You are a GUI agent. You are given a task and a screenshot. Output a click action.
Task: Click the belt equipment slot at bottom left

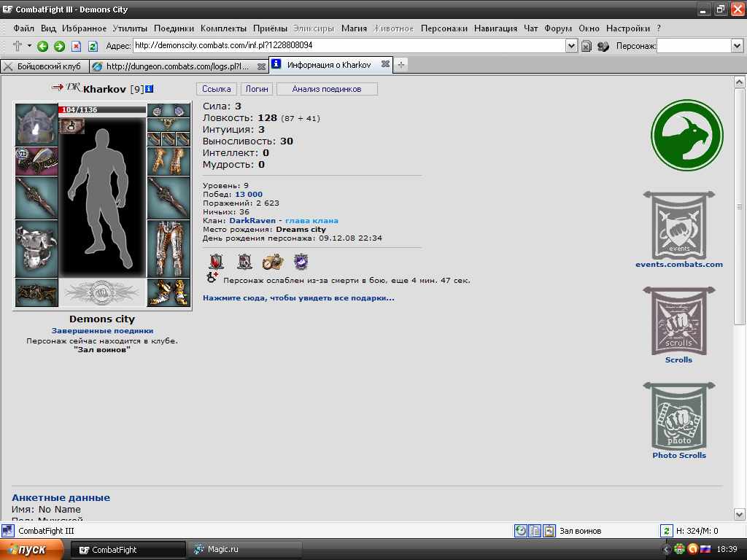point(36,292)
